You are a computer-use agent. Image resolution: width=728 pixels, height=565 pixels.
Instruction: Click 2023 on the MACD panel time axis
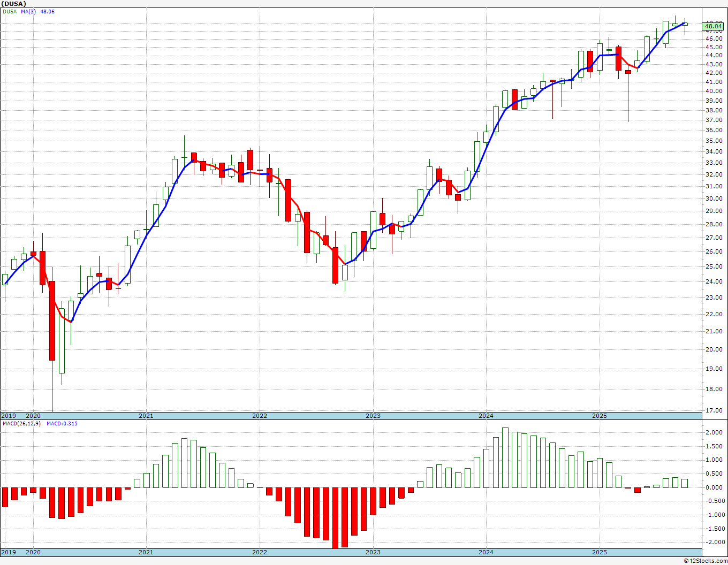coord(373,552)
